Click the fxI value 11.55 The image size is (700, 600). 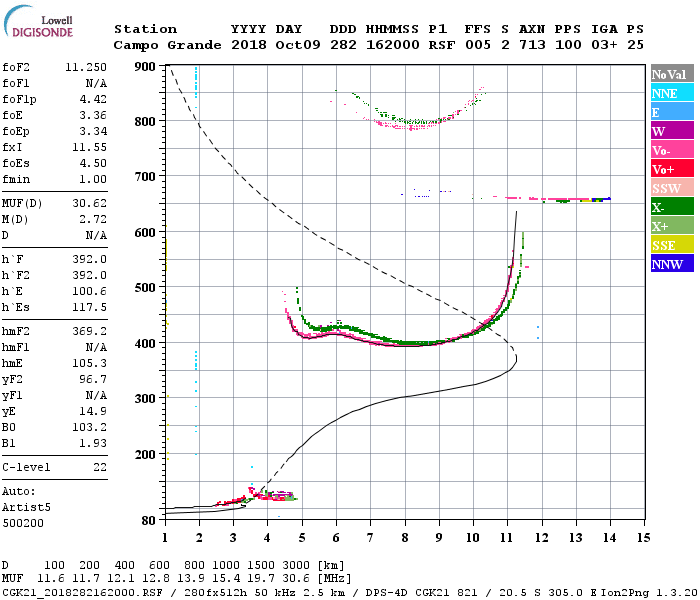click(89, 147)
